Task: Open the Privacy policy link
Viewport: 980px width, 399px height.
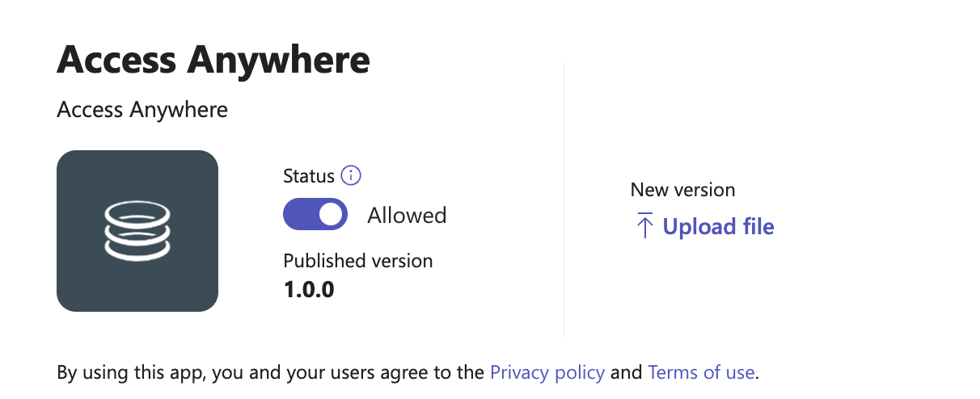Action: pyautogui.click(x=547, y=372)
